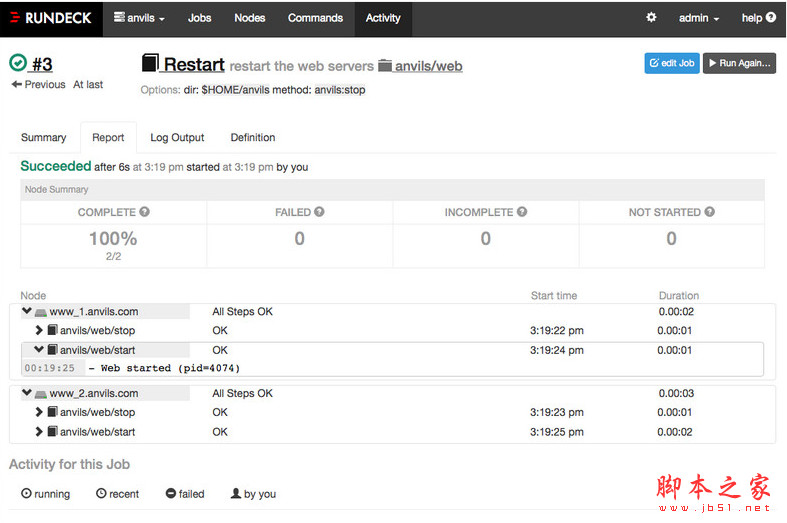The height and width of the screenshot is (523, 787).
Task: Click the Rundeck logo
Action: (51, 18)
